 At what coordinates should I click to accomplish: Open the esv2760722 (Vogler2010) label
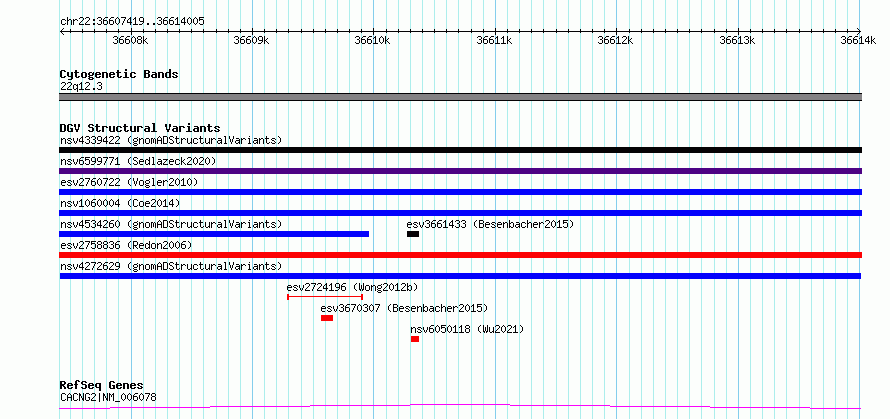pyautogui.click(x=129, y=182)
